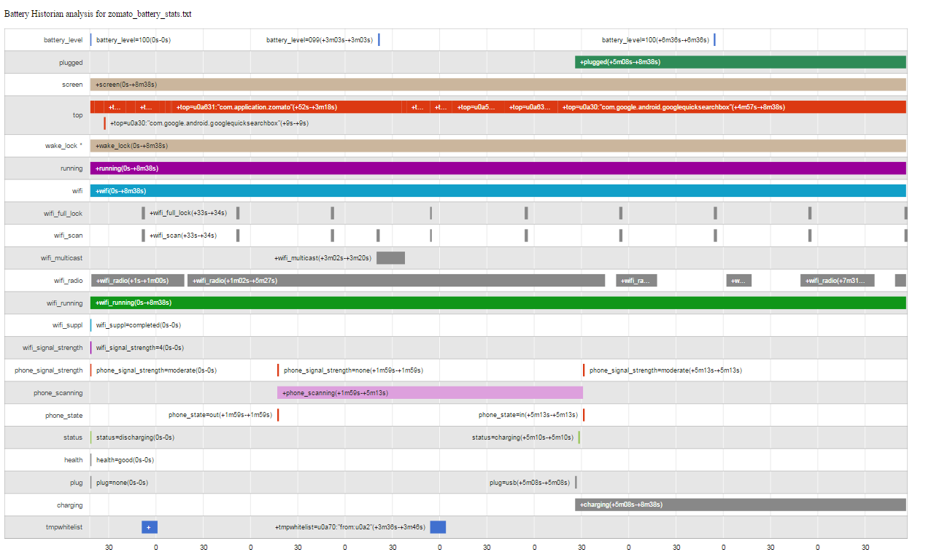
Task: Click the purple +running(0s-+8m38s) bar
Action: (498, 168)
